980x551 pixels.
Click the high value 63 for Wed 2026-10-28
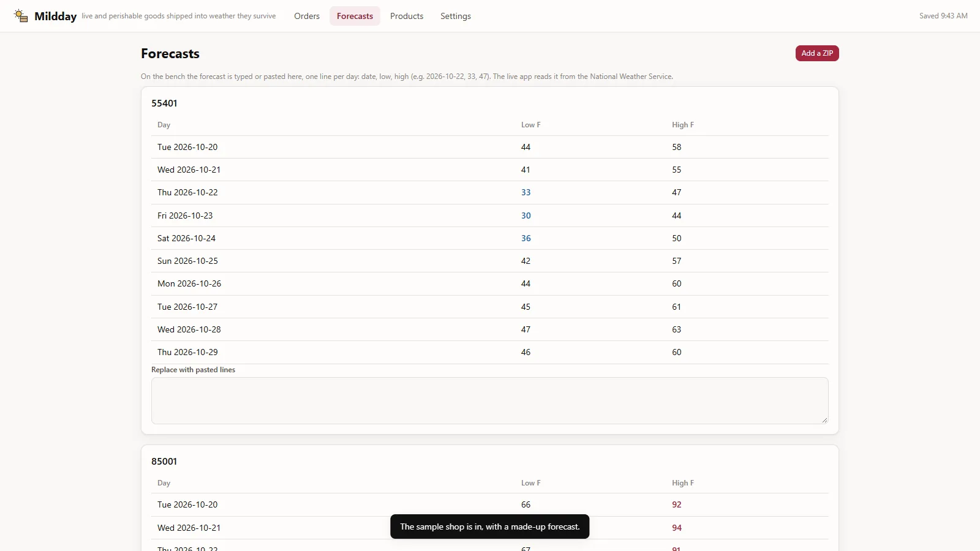[x=676, y=329]
